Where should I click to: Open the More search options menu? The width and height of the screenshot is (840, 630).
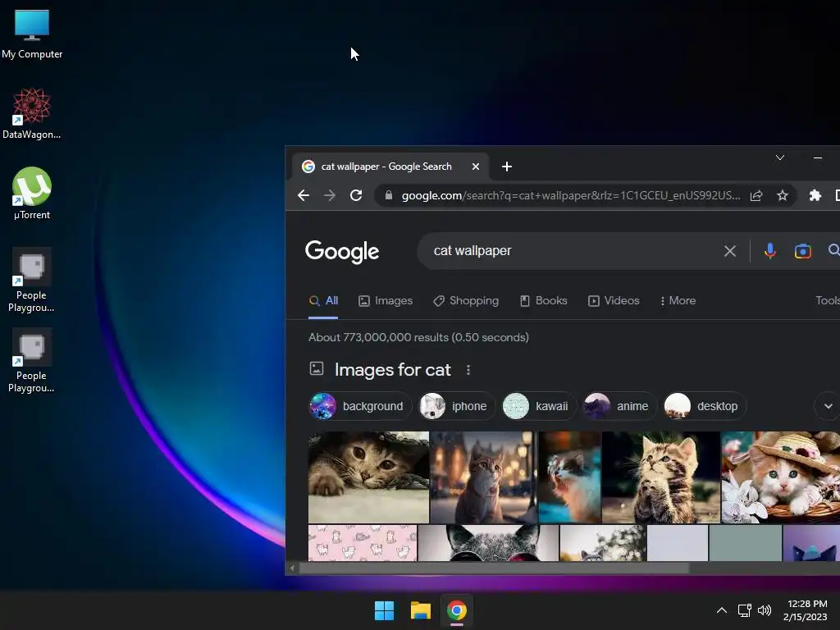pos(678,300)
